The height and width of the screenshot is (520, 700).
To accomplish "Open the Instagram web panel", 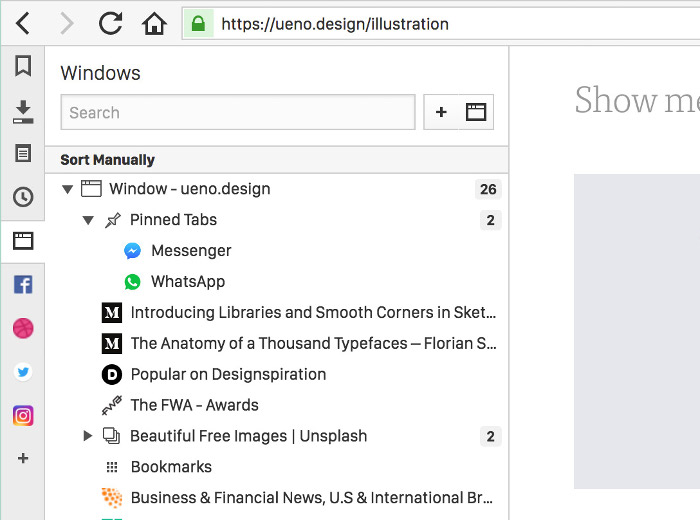I will pos(22,415).
